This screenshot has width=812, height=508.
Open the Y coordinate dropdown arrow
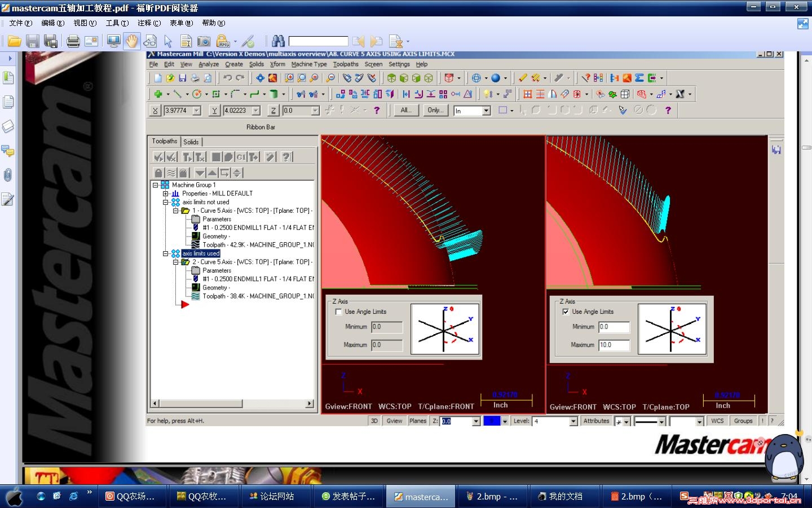(x=256, y=111)
